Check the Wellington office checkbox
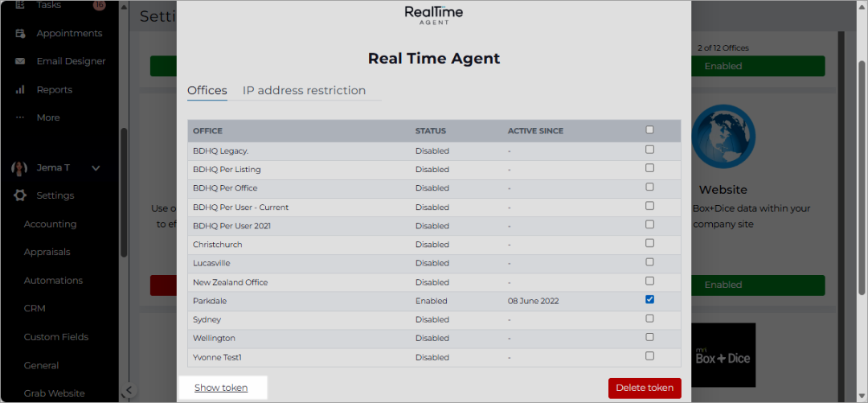 point(649,337)
